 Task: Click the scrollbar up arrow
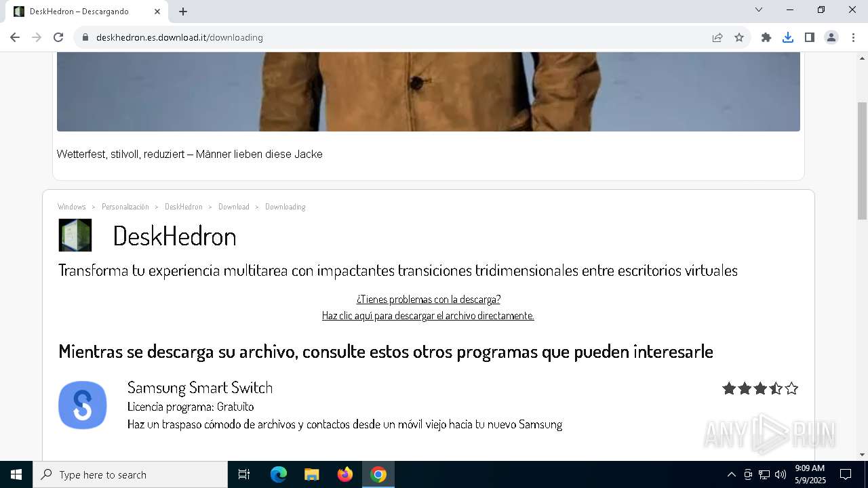pos(862,58)
